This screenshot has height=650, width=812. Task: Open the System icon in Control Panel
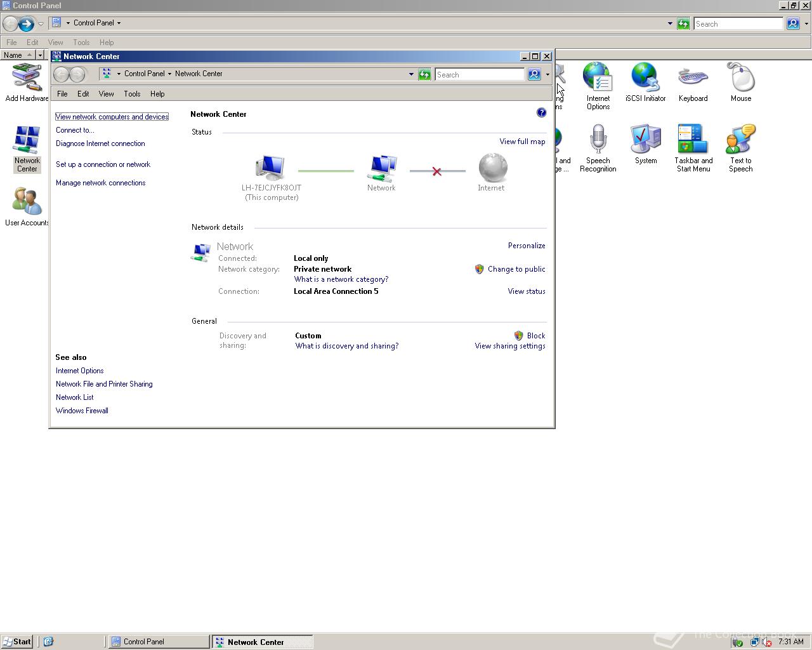pos(645,145)
